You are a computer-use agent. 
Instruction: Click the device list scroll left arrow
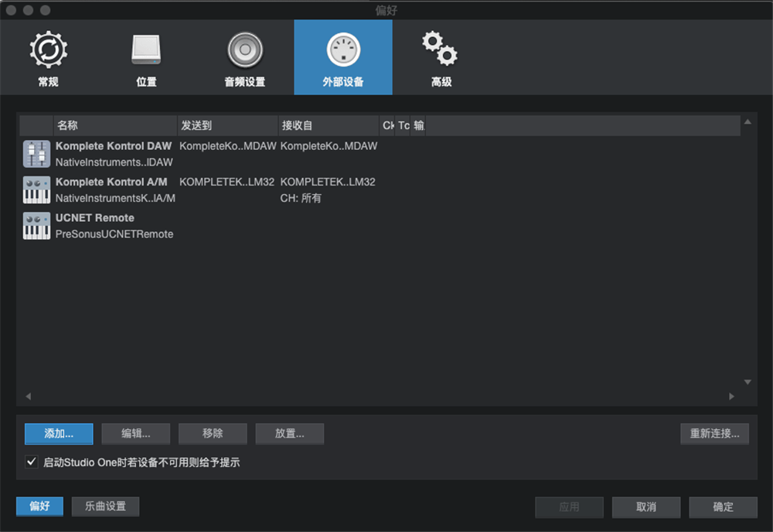[29, 397]
